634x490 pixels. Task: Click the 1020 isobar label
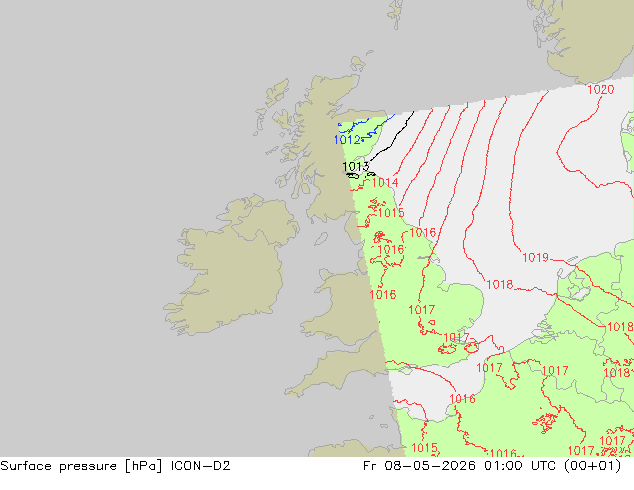pos(600,89)
